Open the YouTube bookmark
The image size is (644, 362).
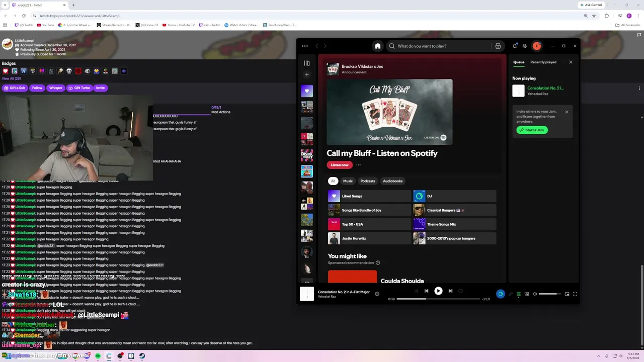[45, 25]
